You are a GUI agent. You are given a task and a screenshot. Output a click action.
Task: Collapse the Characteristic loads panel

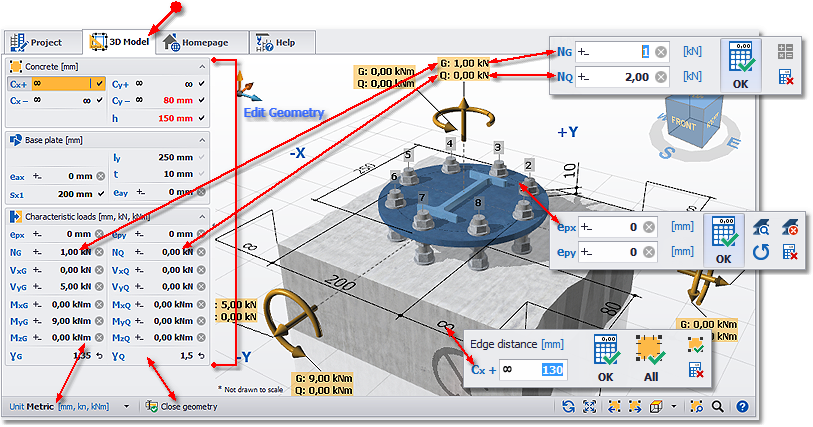click(202, 217)
